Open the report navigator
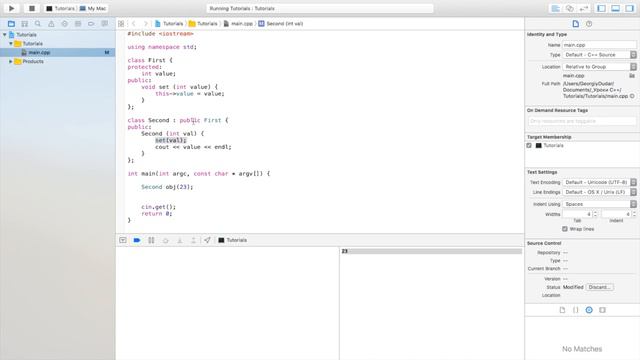Viewport: 640px width, 360px height. click(x=104, y=24)
